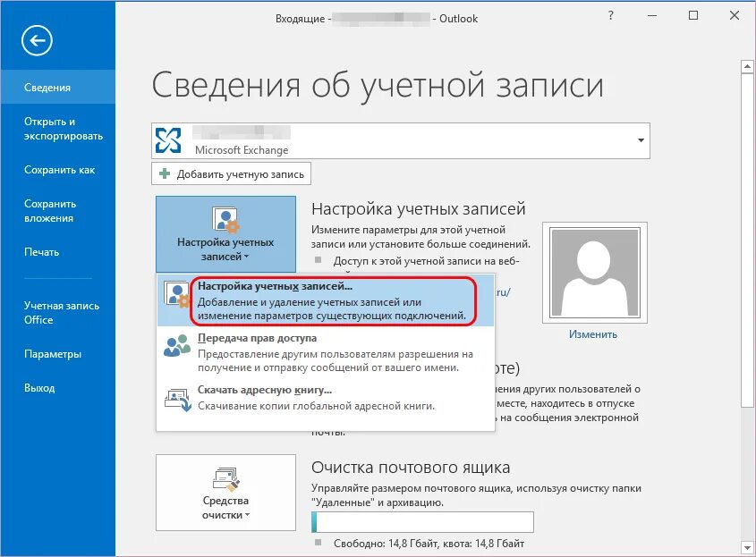Click the address book download icon
Image resolution: width=756 pixels, height=557 pixels.
[178, 400]
